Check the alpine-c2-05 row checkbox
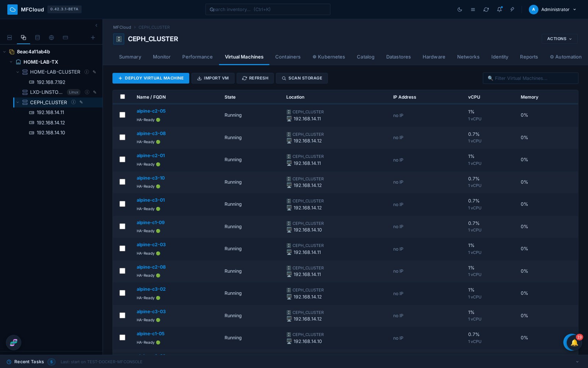The width and height of the screenshot is (588, 368). (122, 115)
